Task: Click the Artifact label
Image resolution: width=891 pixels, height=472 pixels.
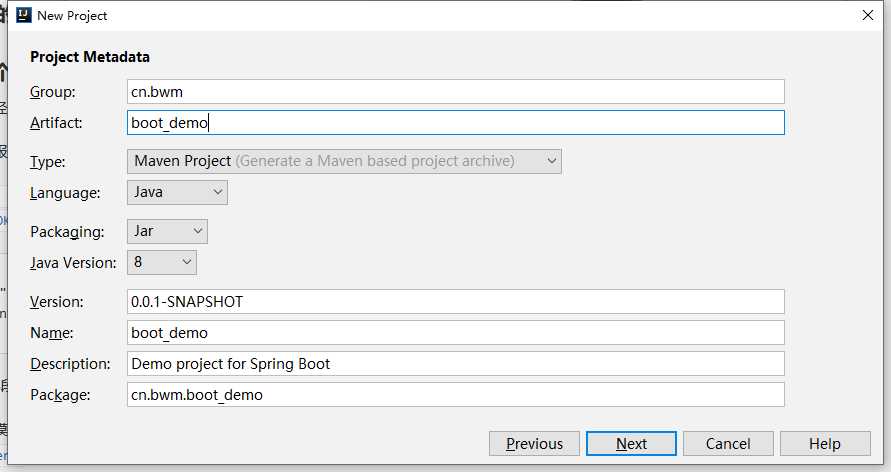Action: coord(56,123)
